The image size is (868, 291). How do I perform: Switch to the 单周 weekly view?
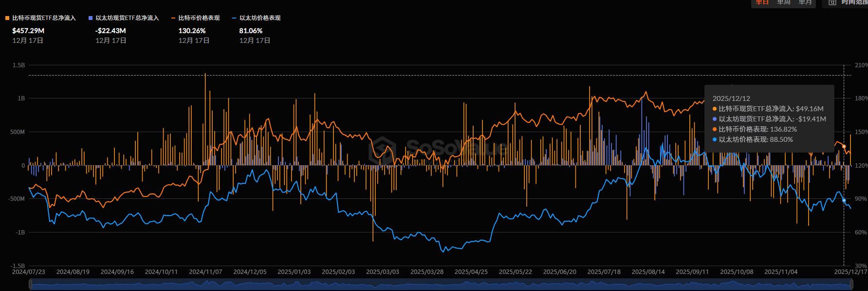tap(784, 2)
